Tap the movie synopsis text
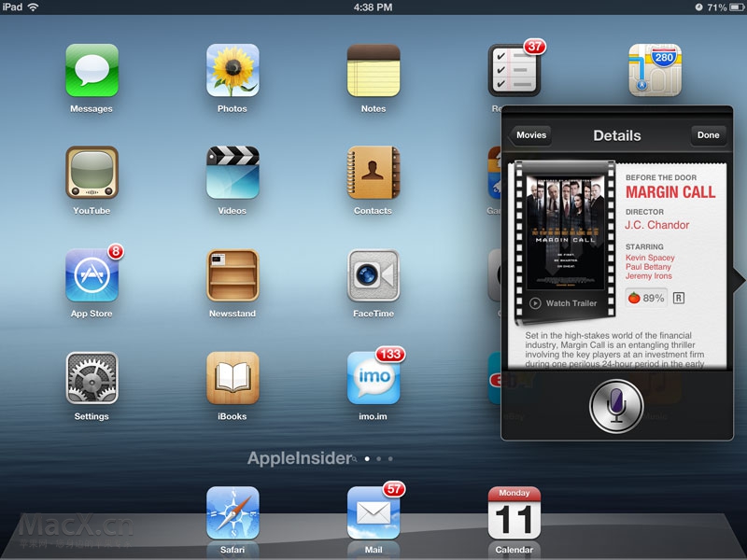This screenshot has width=747, height=560. (614, 349)
